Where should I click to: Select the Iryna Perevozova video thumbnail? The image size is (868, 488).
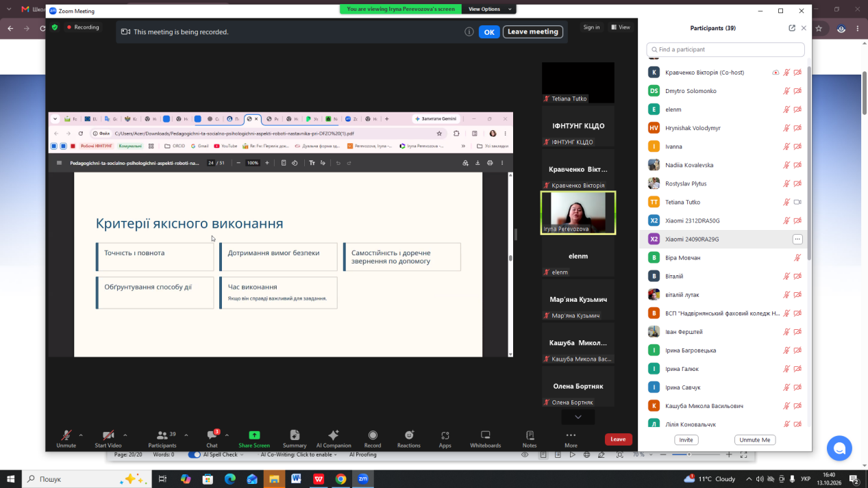(578, 213)
